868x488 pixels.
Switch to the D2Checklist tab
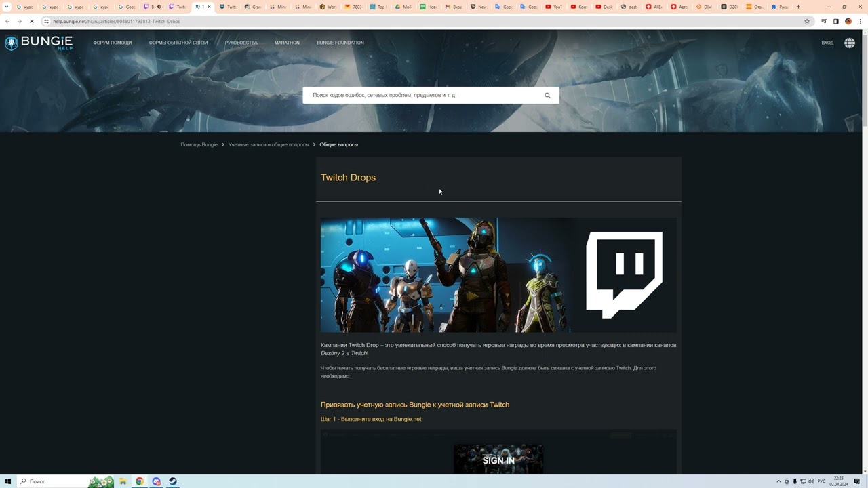pos(730,7)
